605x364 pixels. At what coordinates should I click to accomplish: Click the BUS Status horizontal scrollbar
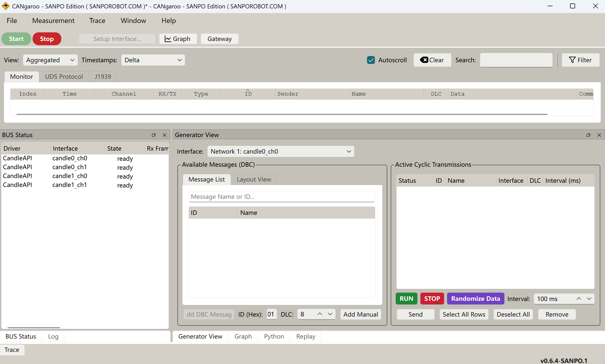pos(34,328)
